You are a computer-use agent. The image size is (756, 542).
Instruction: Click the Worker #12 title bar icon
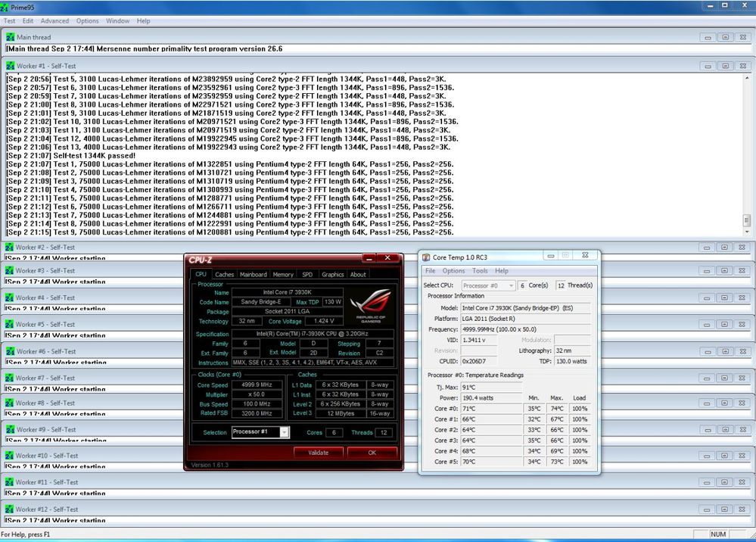pos(9,509)
